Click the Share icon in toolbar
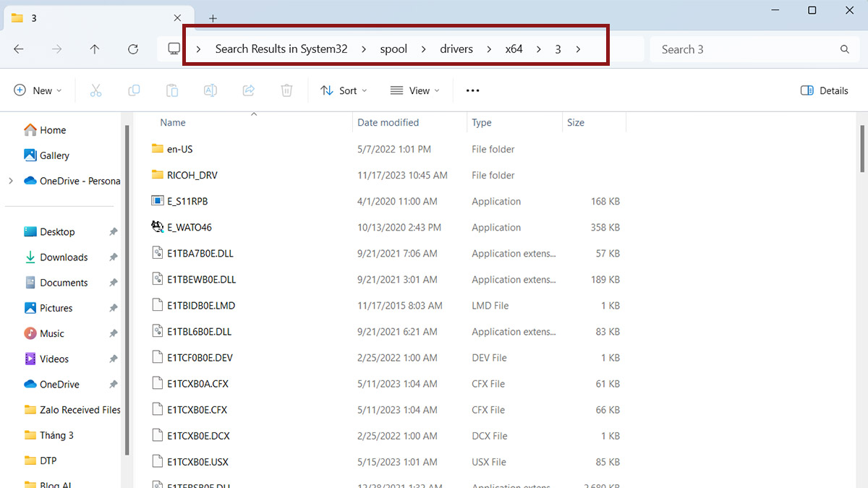Image resolution: width=868 pixels, height=488 pixels. point(249,90)
